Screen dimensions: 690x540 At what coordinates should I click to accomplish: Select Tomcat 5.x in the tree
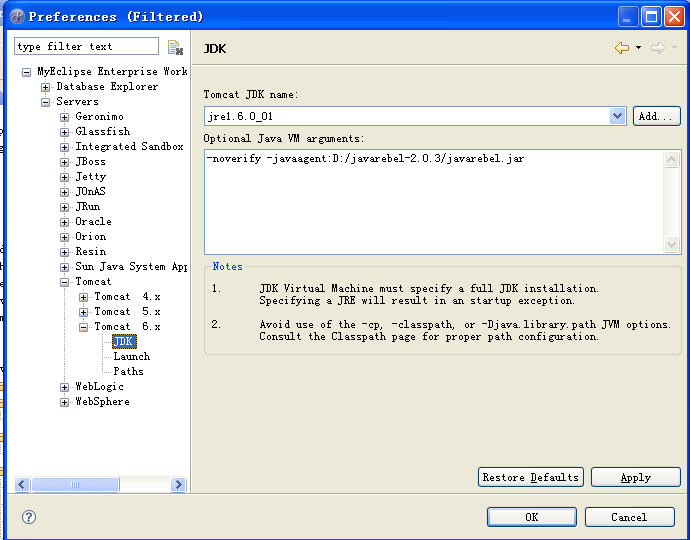point(127,312)
